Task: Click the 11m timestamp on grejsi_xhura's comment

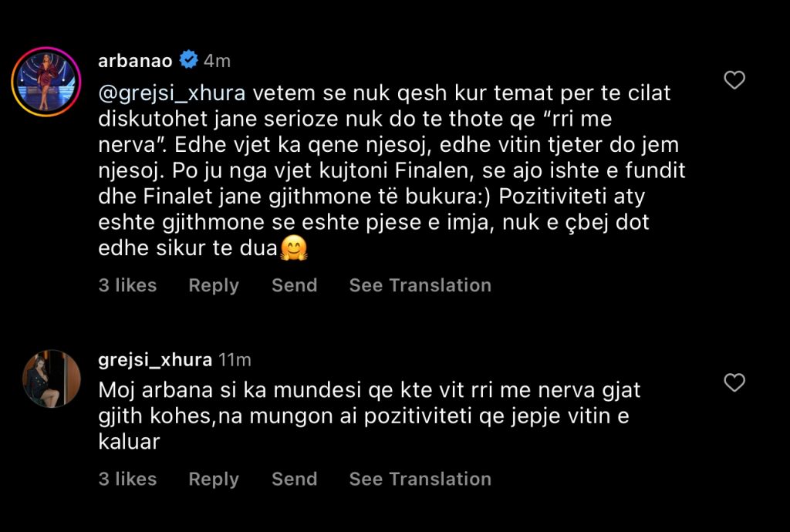Action: click(x=235, y=360)
